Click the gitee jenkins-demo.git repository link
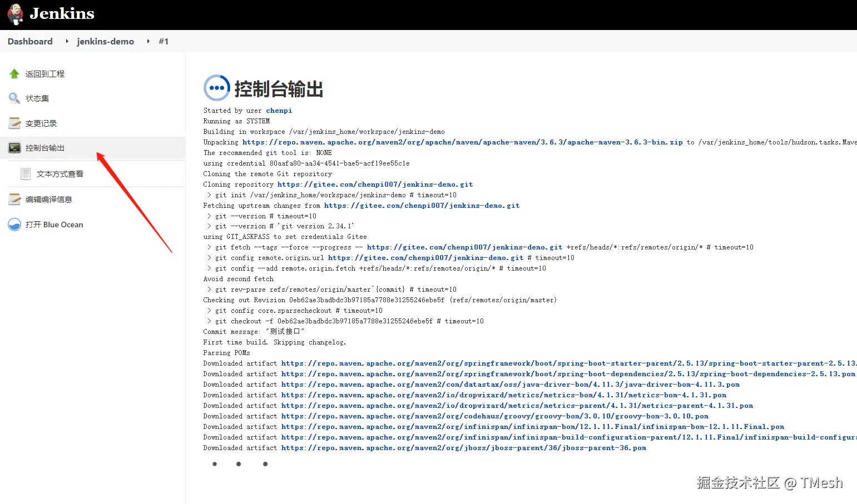Image resolution: width=857 pixels, height=504 pixels. coord(374,184)
